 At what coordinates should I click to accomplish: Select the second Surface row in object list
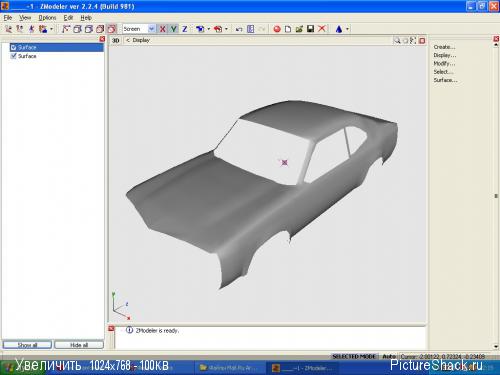click(57, 56)
